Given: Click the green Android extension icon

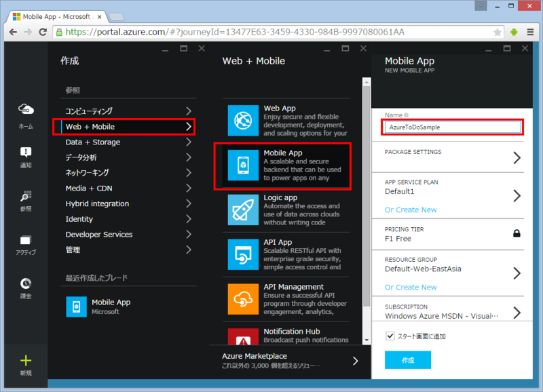Looking at the screenshot, I should (514, 32).
